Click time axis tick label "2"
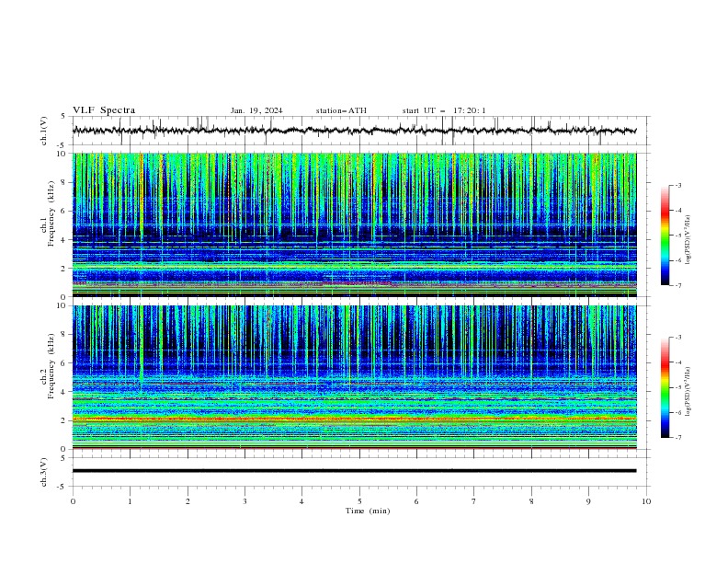The height and width of the screenshot is (563, 728). click(x=188, y=501)
